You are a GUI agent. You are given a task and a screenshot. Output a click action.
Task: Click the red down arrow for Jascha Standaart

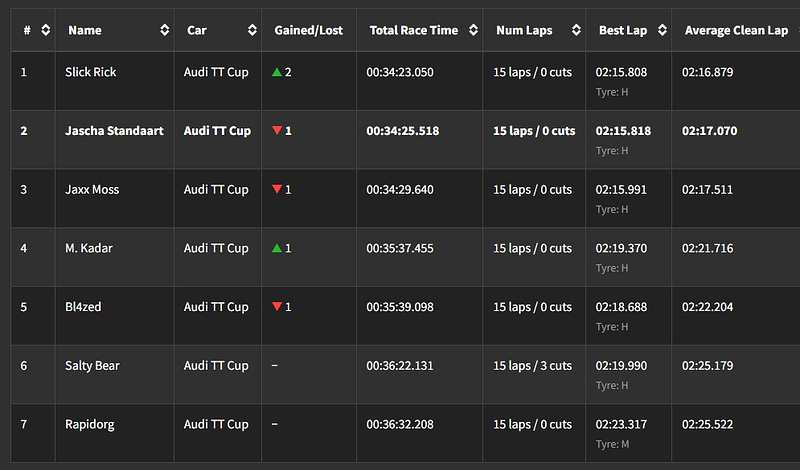(x=277, y=131)
